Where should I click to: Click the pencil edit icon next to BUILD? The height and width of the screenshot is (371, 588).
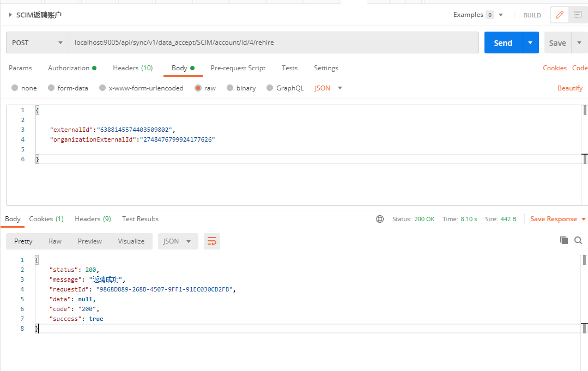click(x=559, y=15)
